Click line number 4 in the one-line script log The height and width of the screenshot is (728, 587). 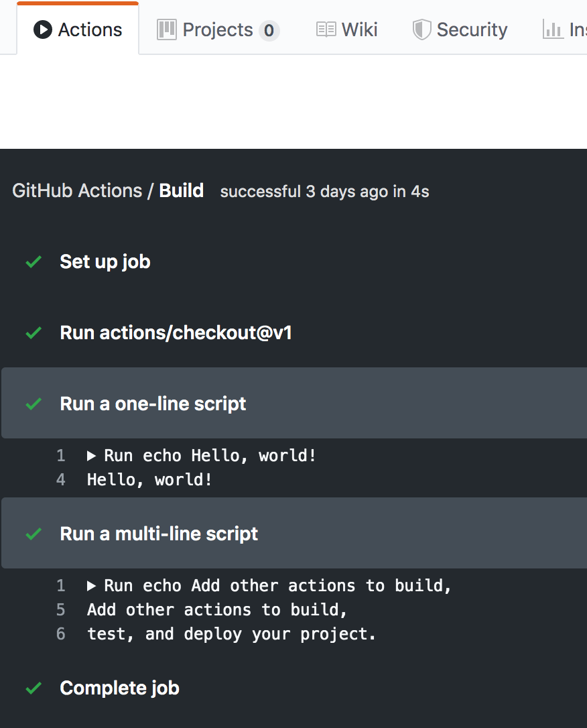coord(61,479)
